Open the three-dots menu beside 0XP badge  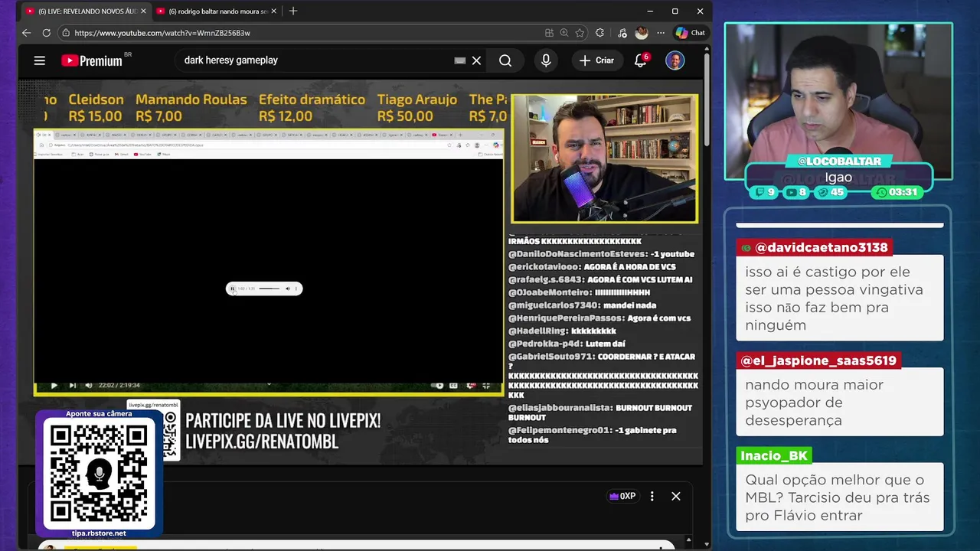coord(652,496)
